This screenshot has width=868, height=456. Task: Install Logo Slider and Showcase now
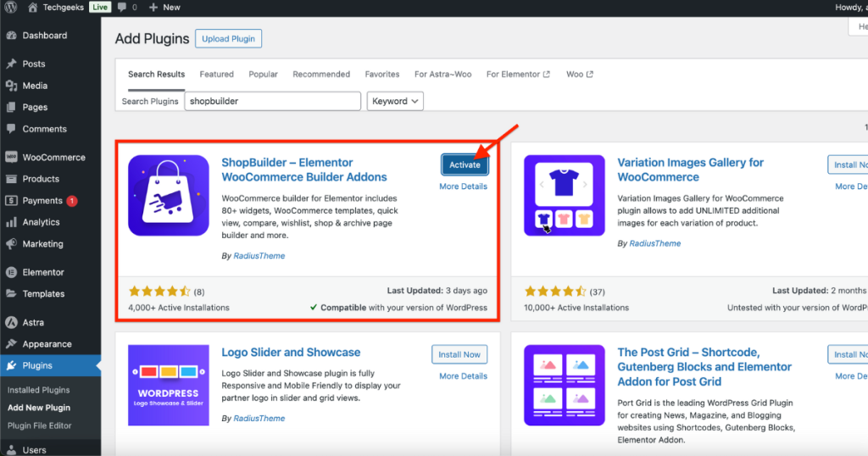459,355
